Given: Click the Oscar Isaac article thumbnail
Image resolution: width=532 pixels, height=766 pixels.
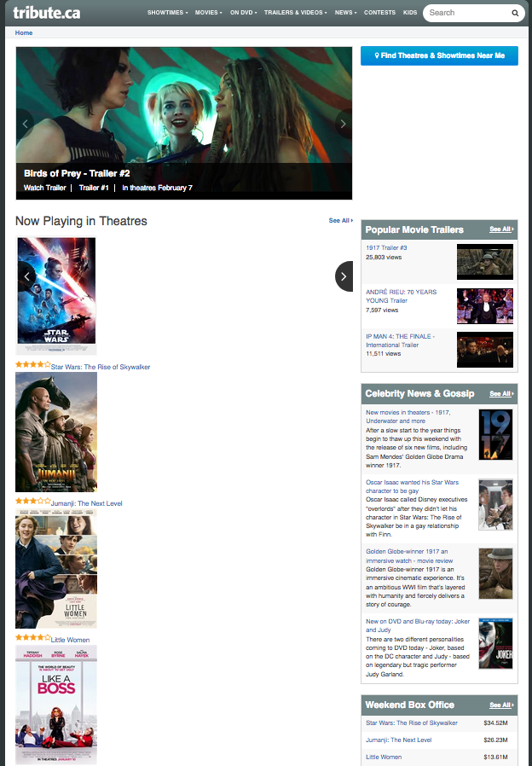Looking at the screenshot, I should pyautogui.click(x=495, y=505).
